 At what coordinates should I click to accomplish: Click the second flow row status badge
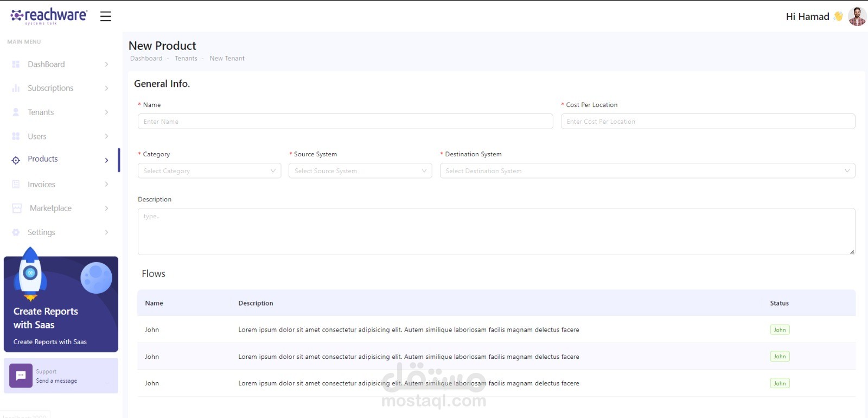tap(780, 357)
